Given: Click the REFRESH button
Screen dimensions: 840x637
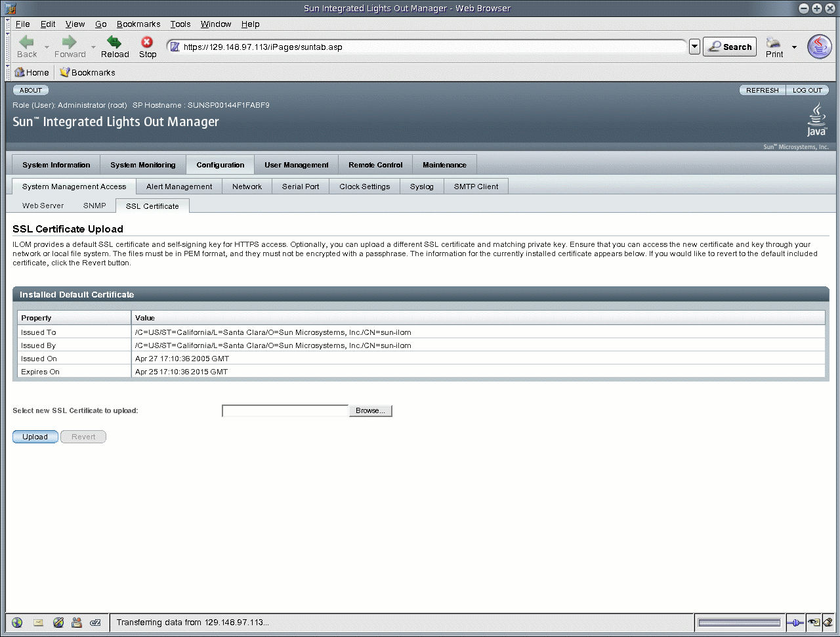Looking at the screenshot, I should point(762,90).
